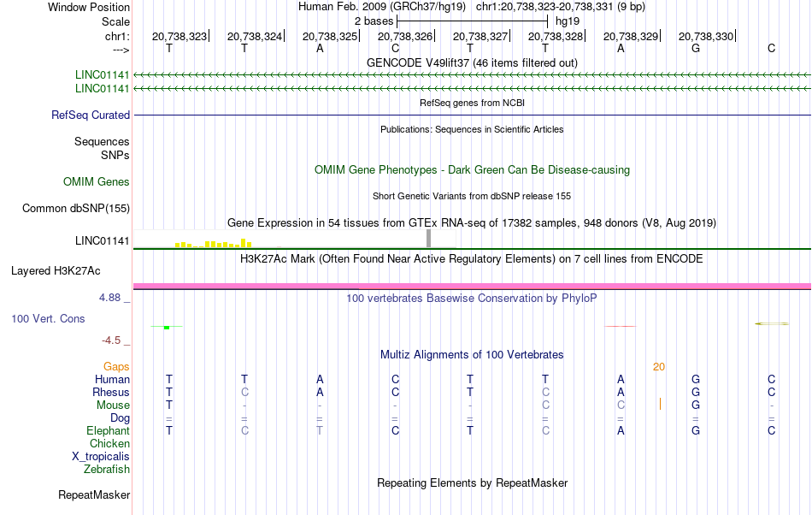This screenshot has height=515, width=812.
Task: Click the green PhyloP conservation marker
Action: click(x=167, y=327)
